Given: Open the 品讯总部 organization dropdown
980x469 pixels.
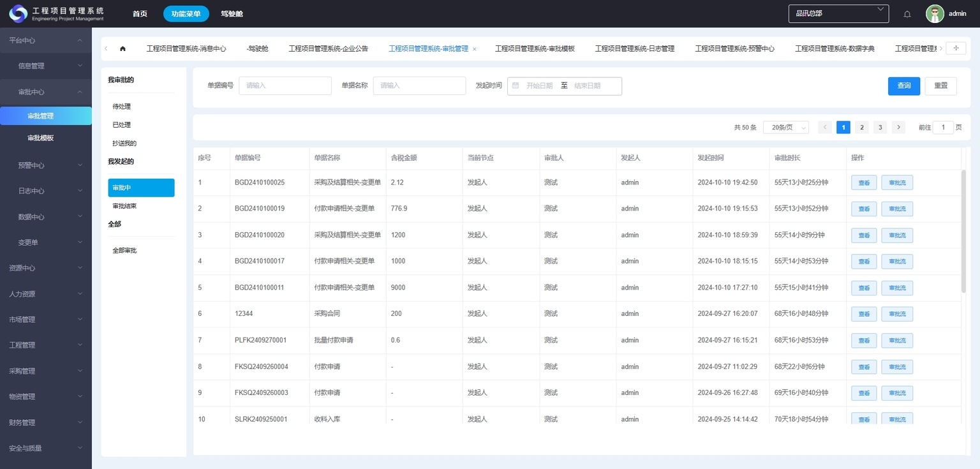Looking at the screenshot, I should tap(838, 13).
